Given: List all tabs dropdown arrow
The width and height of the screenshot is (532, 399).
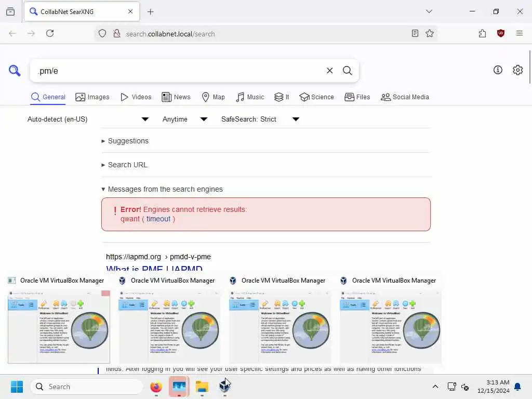Looking at the screenshot, I should click(x=429, y=11).
